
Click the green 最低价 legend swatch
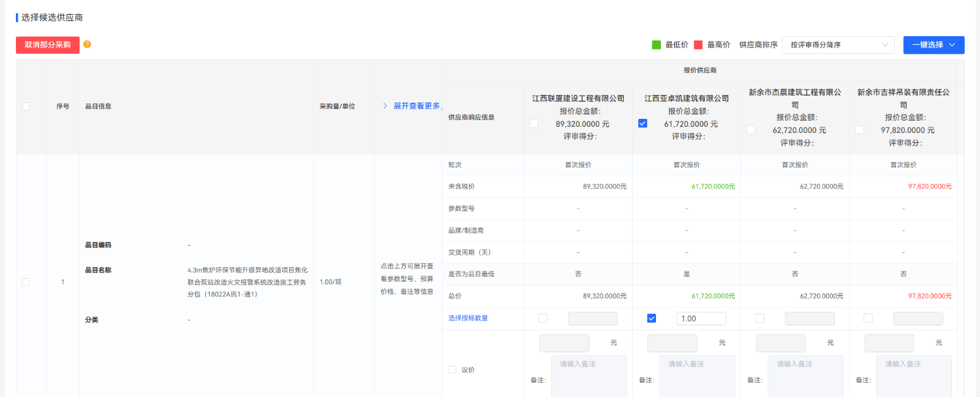pos(657,45)
